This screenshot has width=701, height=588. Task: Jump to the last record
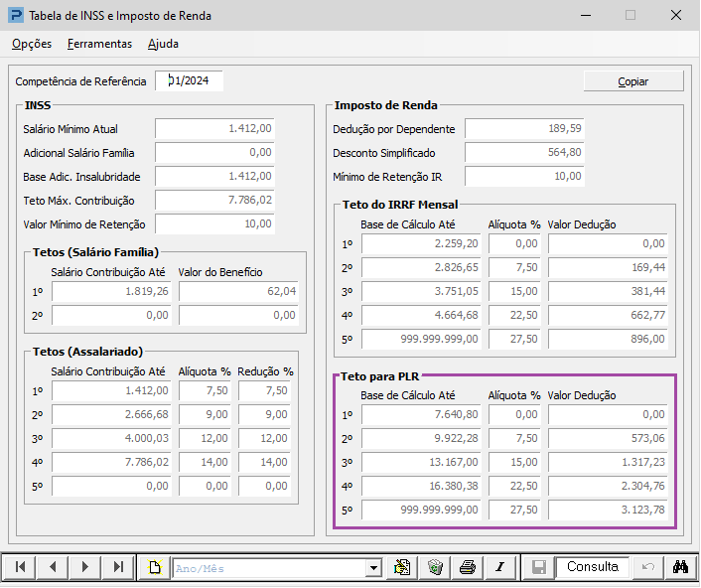(118, 567)
